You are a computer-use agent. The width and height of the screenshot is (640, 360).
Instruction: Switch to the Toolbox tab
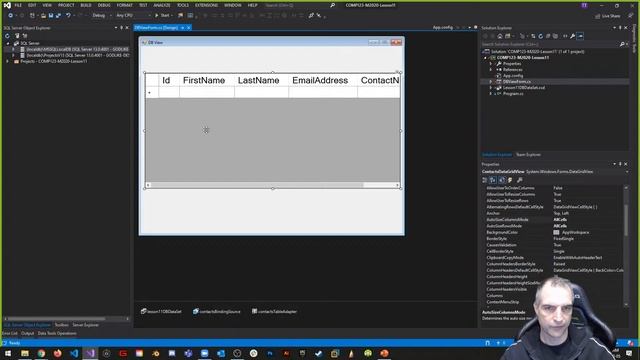pos(62,325)
